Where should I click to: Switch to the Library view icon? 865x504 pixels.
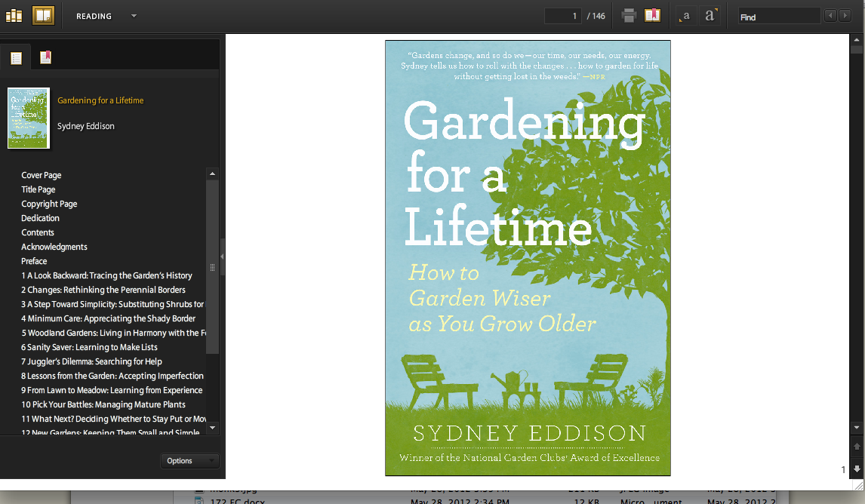tap(14, 15)
